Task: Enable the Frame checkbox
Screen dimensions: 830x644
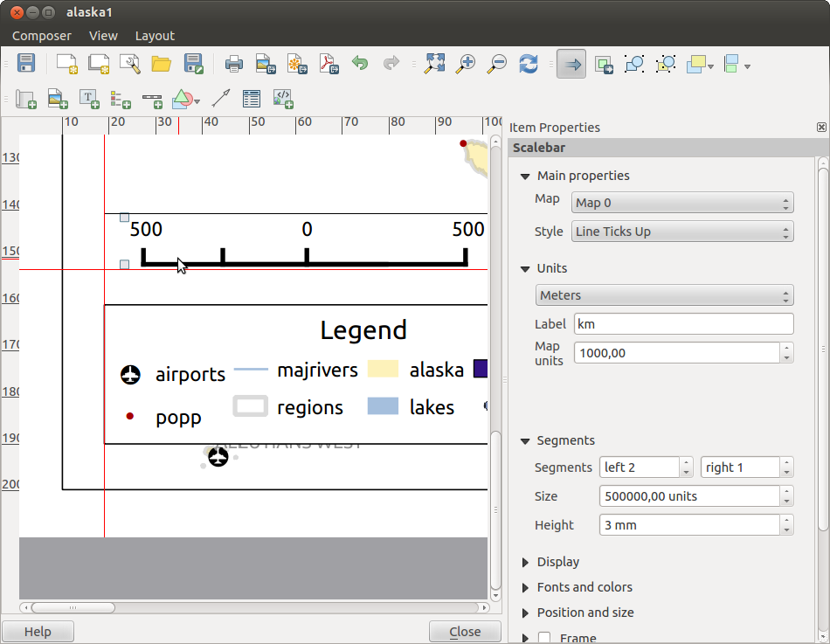Action: pos(544,638)
